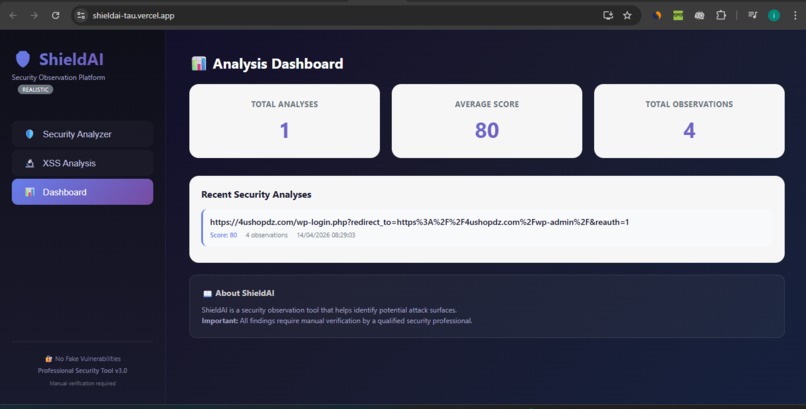Click the chart icon next to Analysis Dashboard heading
This screenshot has height=409, width=806.
199,64
